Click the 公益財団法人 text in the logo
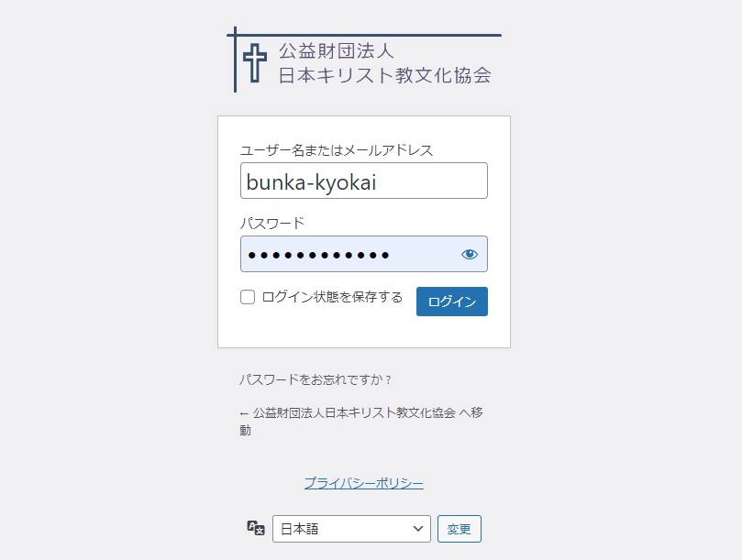The width and height of the screenshot is (742, 560). (337, 51)
